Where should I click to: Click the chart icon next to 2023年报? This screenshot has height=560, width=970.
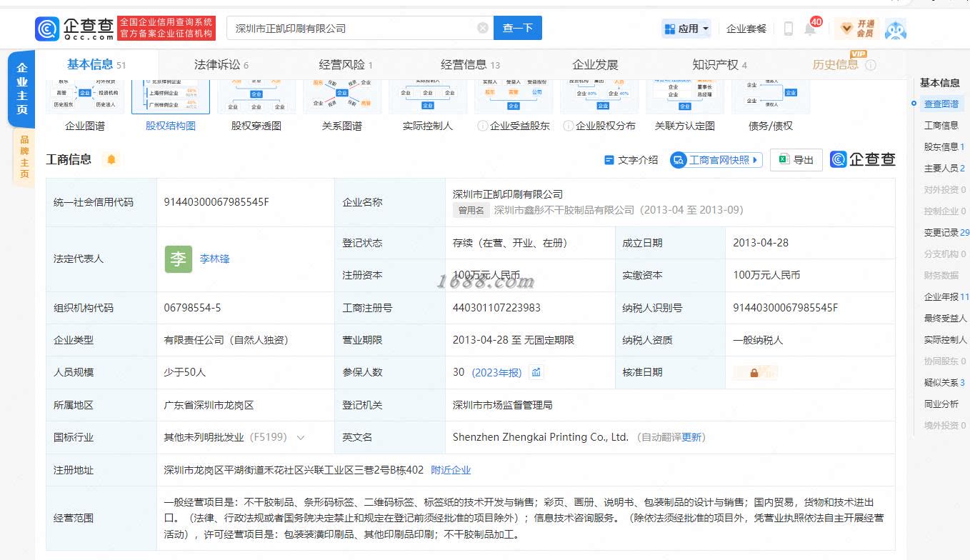pos(536,372)
